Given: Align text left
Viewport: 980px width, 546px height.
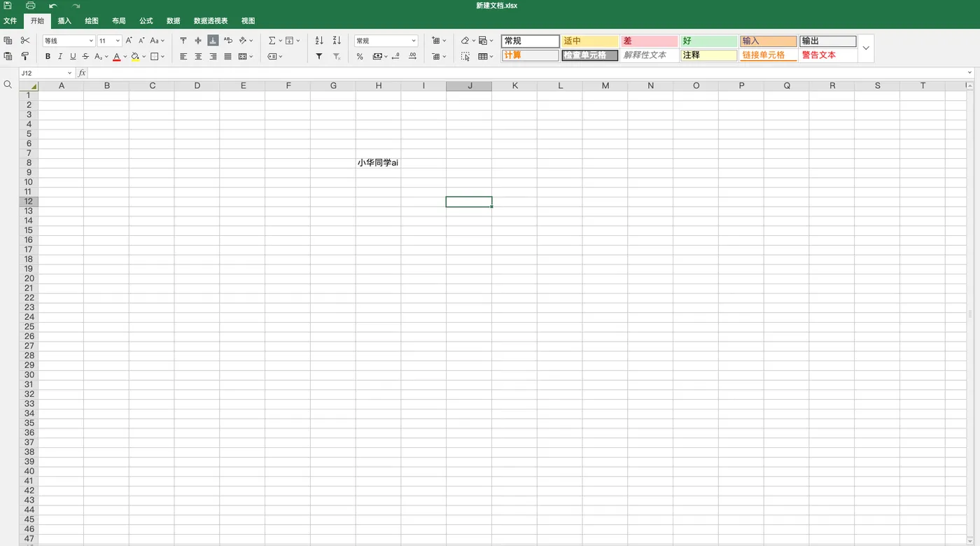Looking at the screenshot, I should click(x=183, y=57).
